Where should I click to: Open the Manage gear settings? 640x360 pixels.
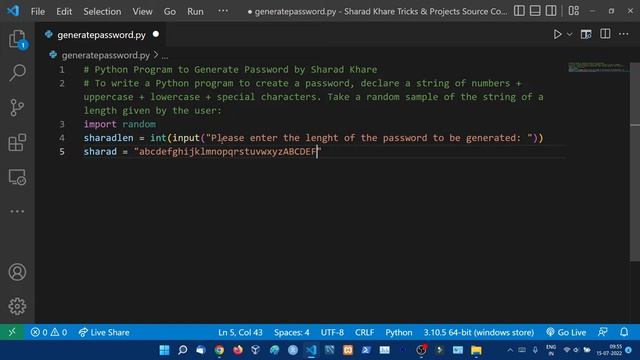point(17,306)
